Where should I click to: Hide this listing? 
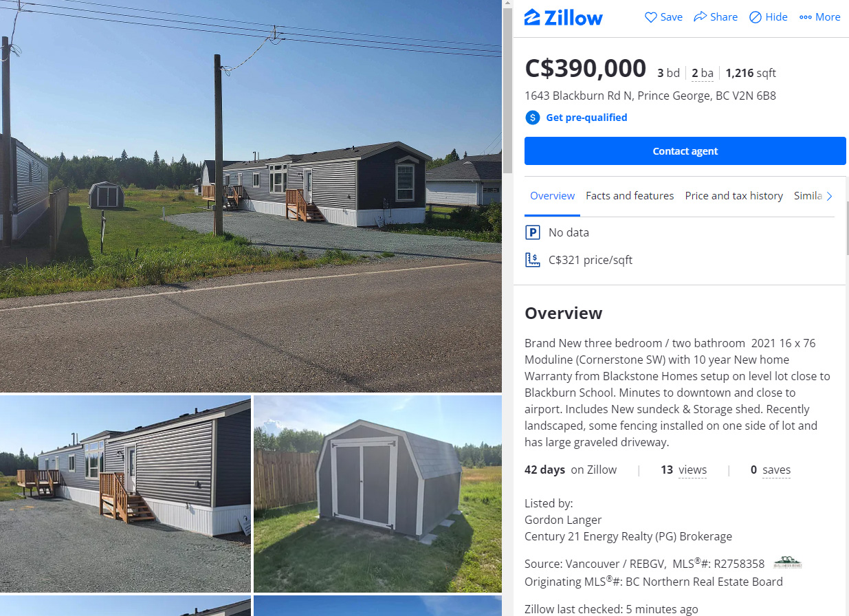tap(769, 17)
